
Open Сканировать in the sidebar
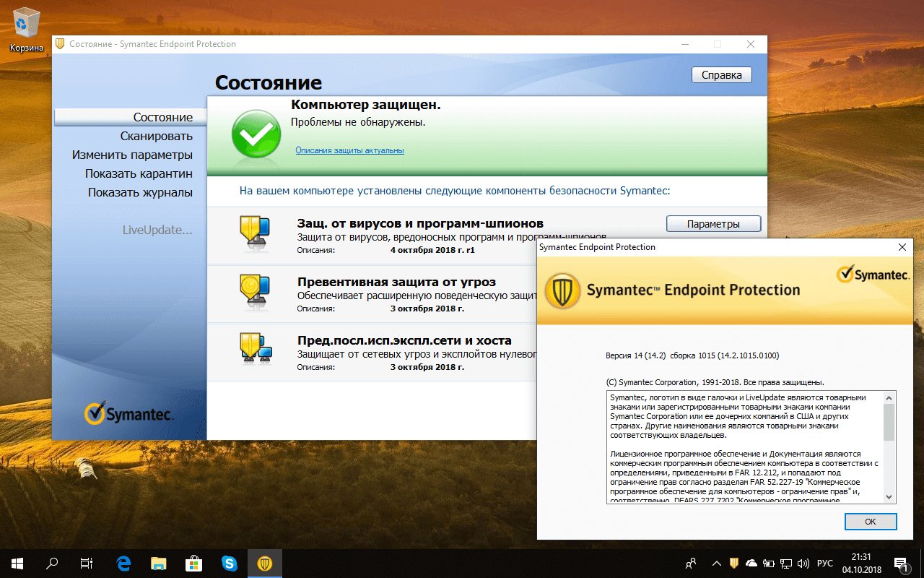156,136
